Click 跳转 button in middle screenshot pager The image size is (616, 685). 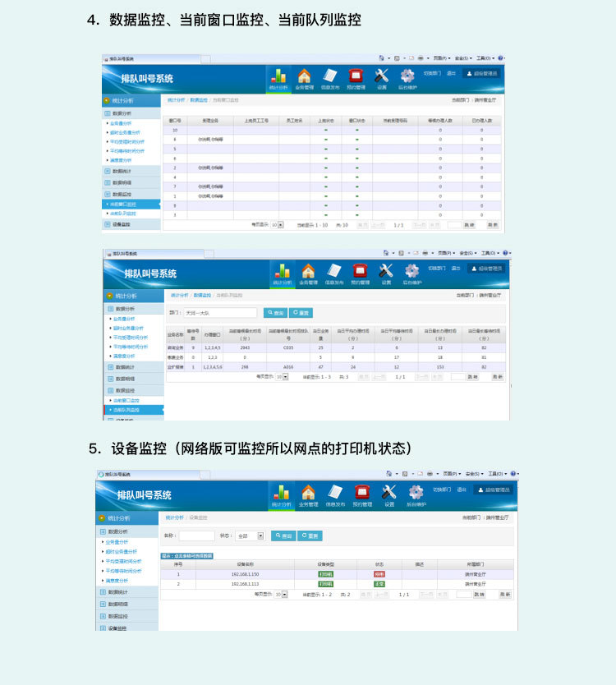(473, 376)
